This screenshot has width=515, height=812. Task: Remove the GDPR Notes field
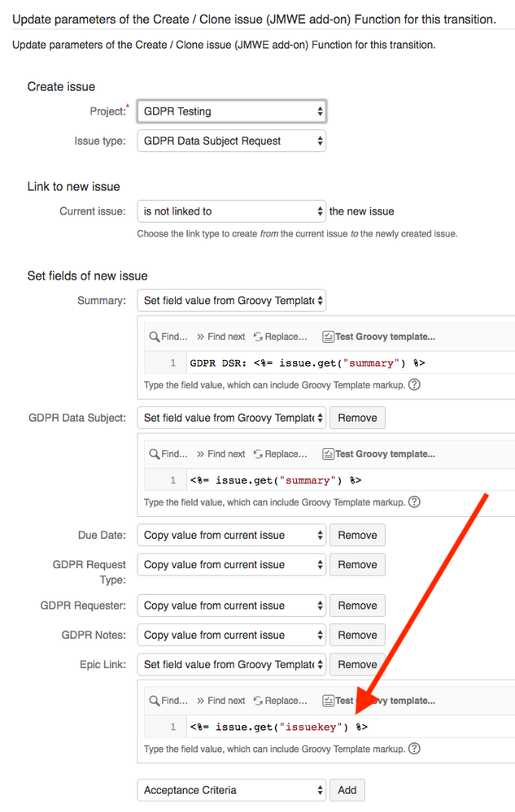click(x=357, y=635)
